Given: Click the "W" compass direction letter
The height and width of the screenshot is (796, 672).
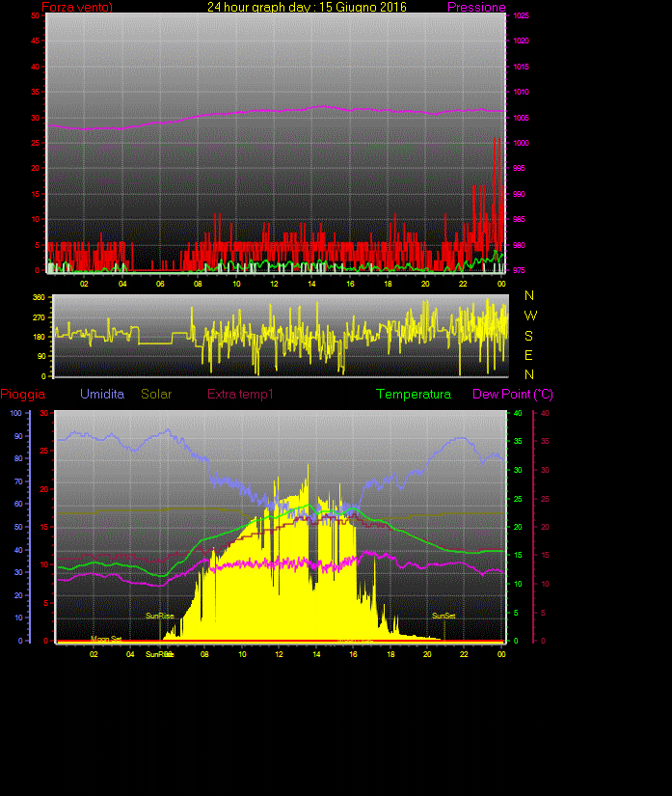Looking at the screenshot, I should [529, 316].
